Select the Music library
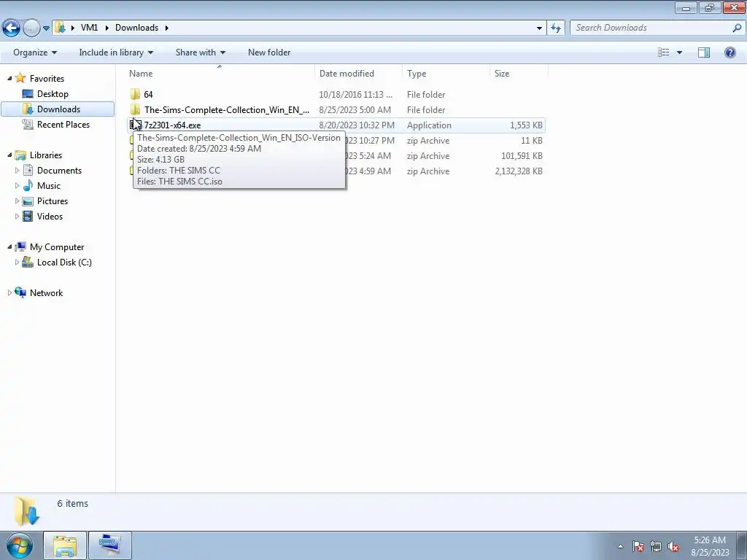747x560 pixels. coord(49,186)
